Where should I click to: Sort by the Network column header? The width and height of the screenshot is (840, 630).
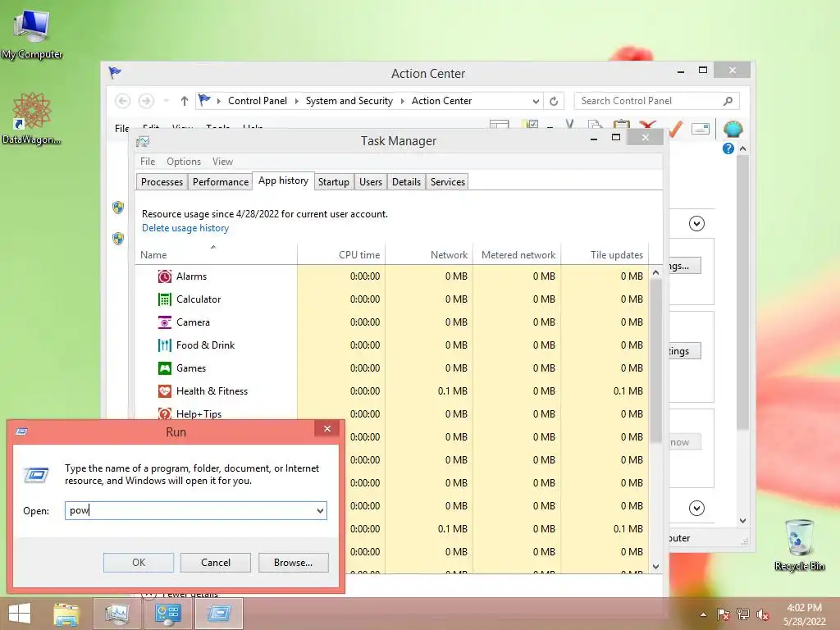pos(428,255)
